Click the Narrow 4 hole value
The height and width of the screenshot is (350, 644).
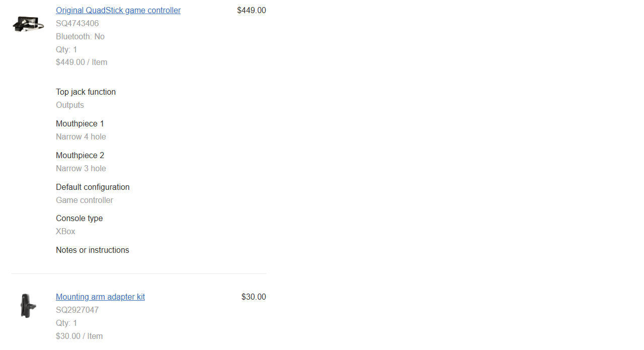[81, 136]
